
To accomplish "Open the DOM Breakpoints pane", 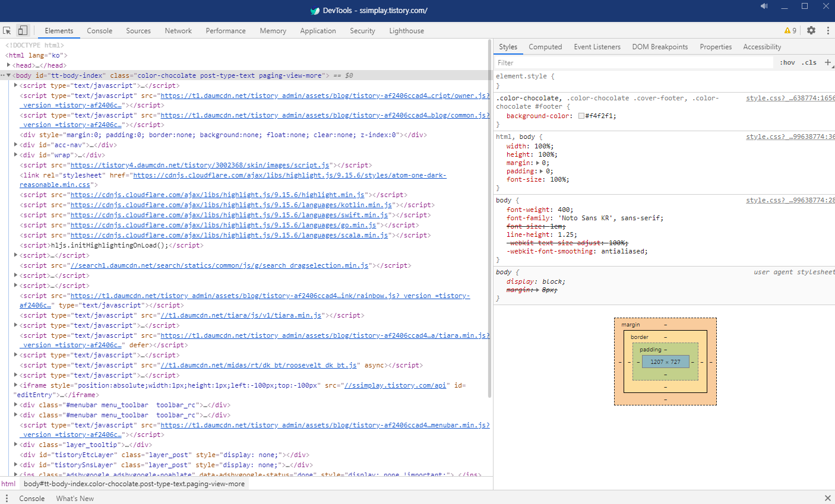I will (x=660, y=47).
